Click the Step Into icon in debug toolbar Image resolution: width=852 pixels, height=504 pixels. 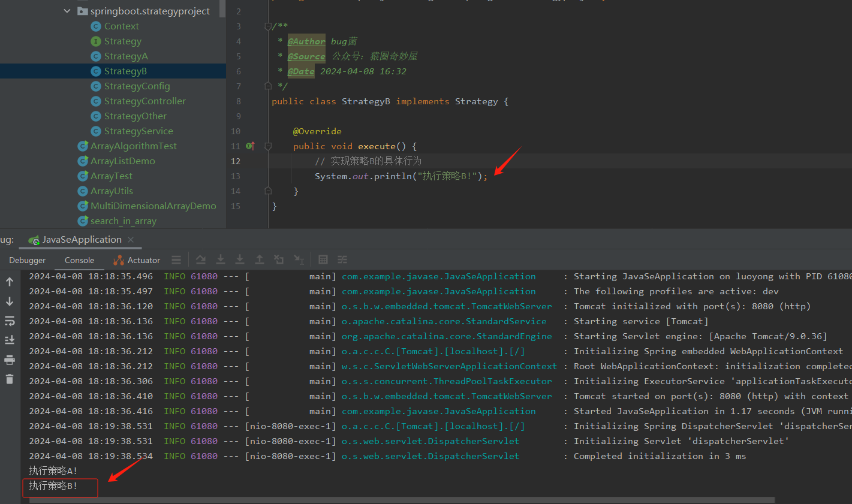(221, 259)
